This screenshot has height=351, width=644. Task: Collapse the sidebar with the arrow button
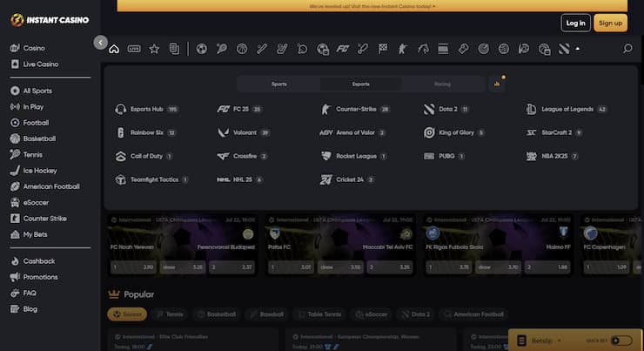101,43
